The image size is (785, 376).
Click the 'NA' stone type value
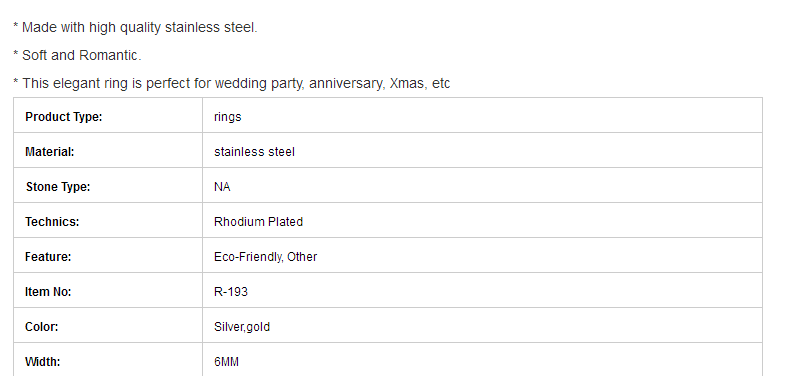tap(222, 187)
